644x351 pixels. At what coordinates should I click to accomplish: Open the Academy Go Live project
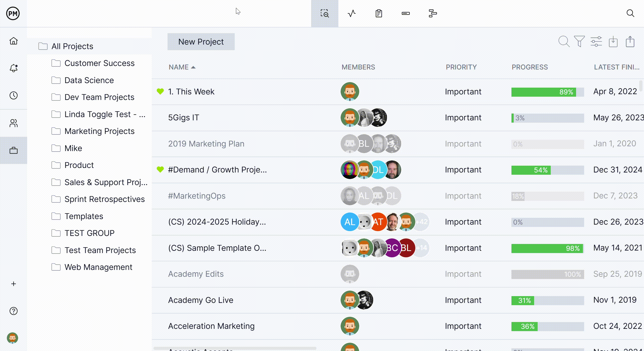click(201, 300)
